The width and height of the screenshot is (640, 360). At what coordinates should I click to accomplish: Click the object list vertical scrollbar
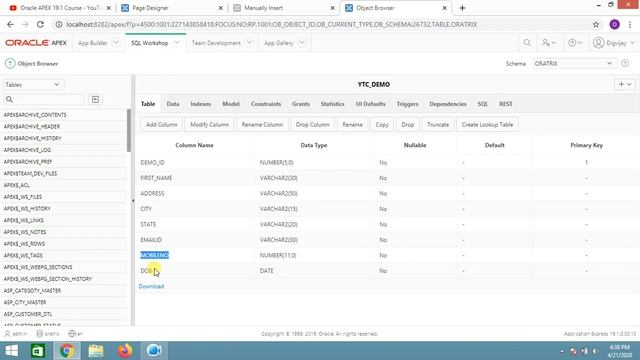click(x=129, y=131)
